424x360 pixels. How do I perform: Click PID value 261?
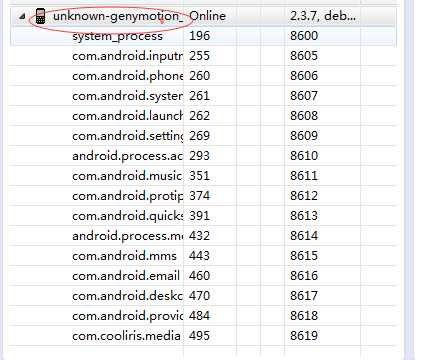(199, 96)
